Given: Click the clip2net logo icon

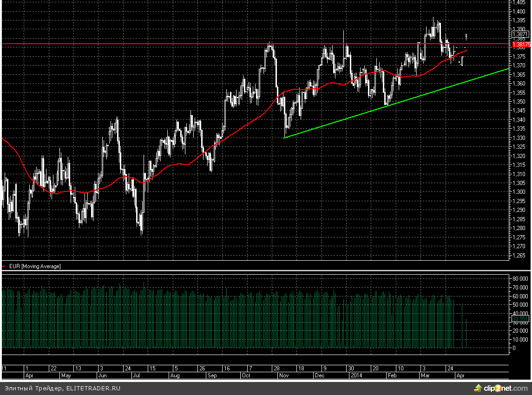Looking at the screenshot, I should (477, 388).
